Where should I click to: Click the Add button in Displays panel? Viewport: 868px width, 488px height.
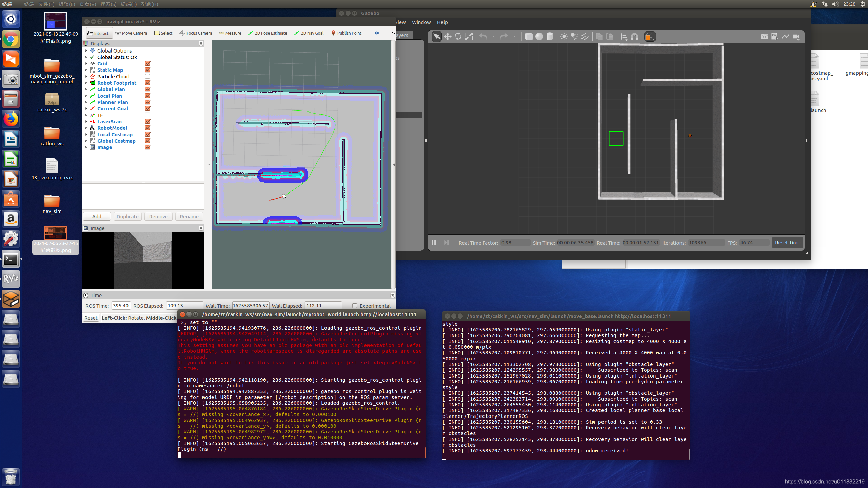pyautogui.click(x=97, y=216)
